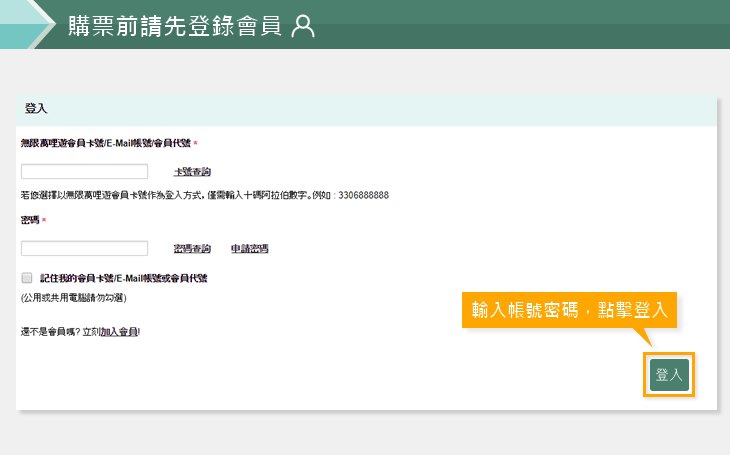
Task: Click the 無限萬哩遊會員卡號 field label
Action: pos(106,143)
